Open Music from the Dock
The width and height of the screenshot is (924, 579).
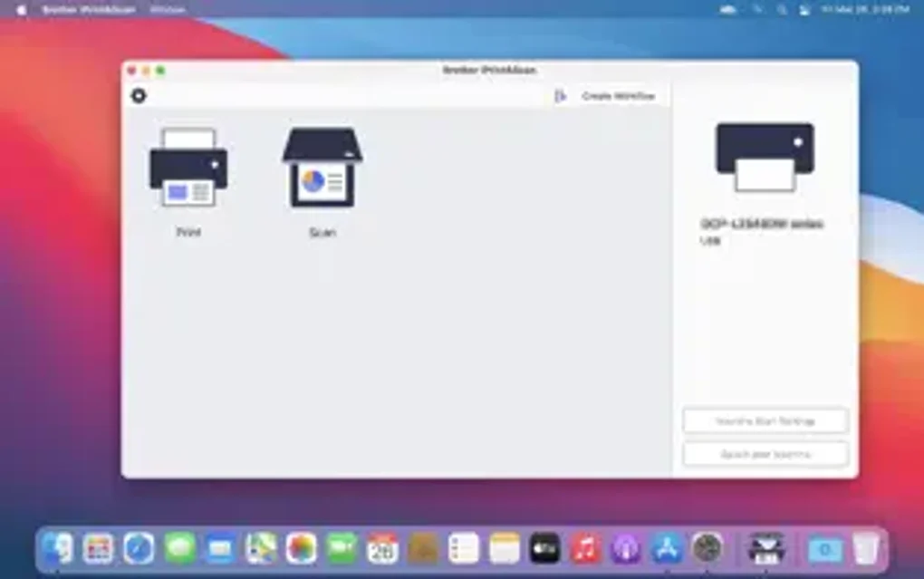pyautogui.click(x=586, y=548)
